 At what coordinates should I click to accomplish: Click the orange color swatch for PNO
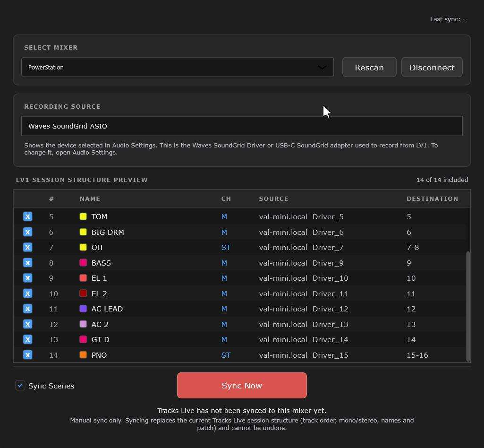point(83,355)
